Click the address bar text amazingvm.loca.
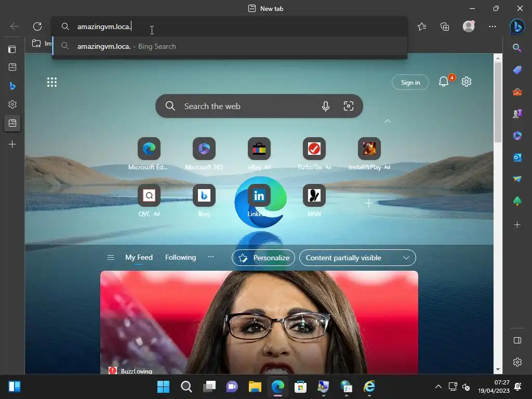The height and width of the screenshot is (399, 532). (104, 26)
